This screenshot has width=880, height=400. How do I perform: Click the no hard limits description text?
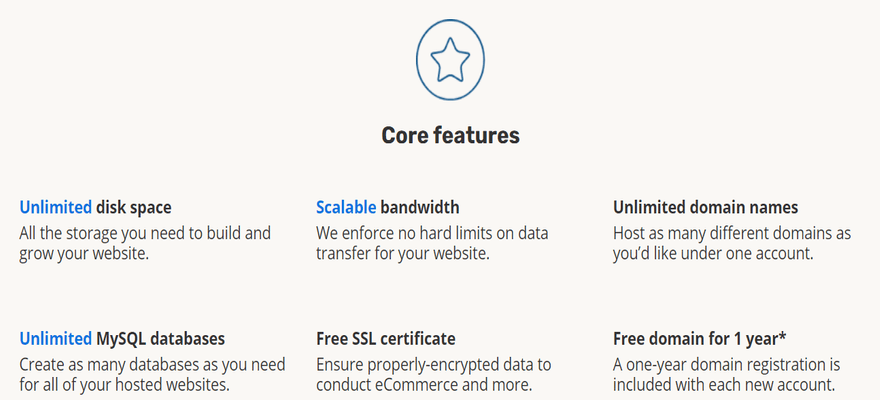tap(432, 243)
